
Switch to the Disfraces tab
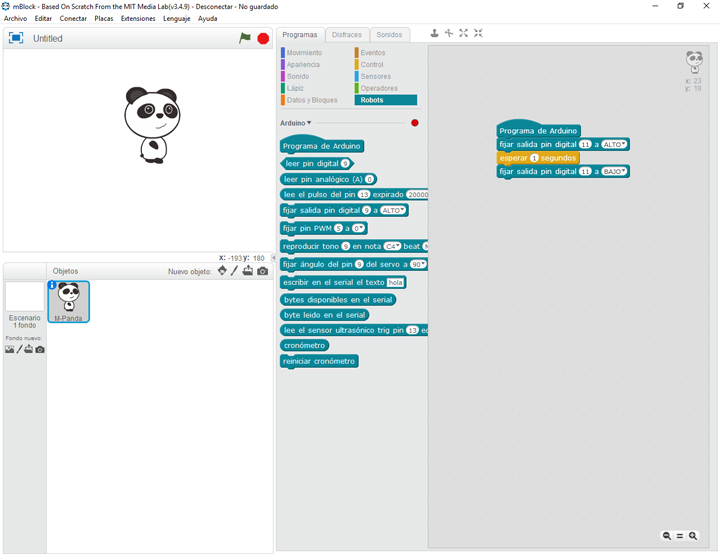tap(347, 35)
